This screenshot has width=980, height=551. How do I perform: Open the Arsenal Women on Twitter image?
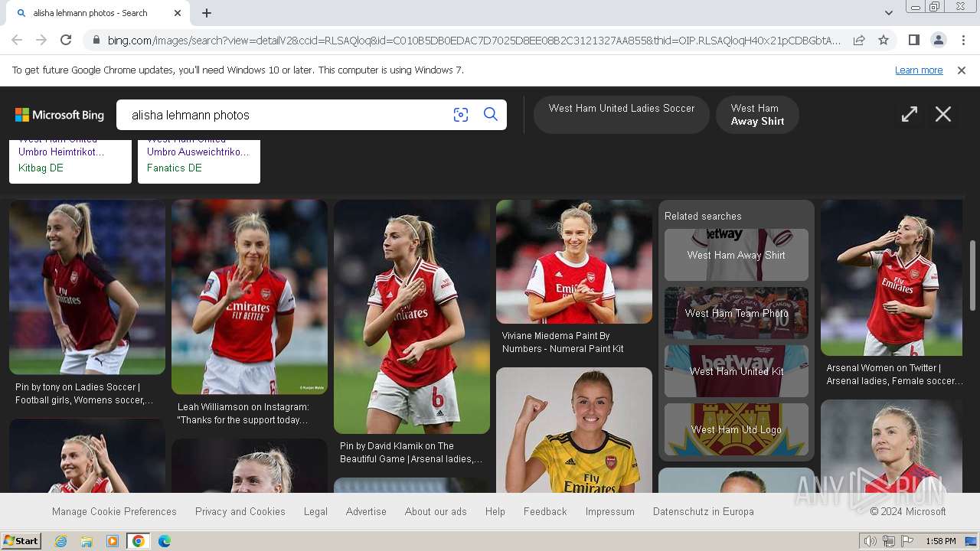pyautogui.click(x=891, y=278)
